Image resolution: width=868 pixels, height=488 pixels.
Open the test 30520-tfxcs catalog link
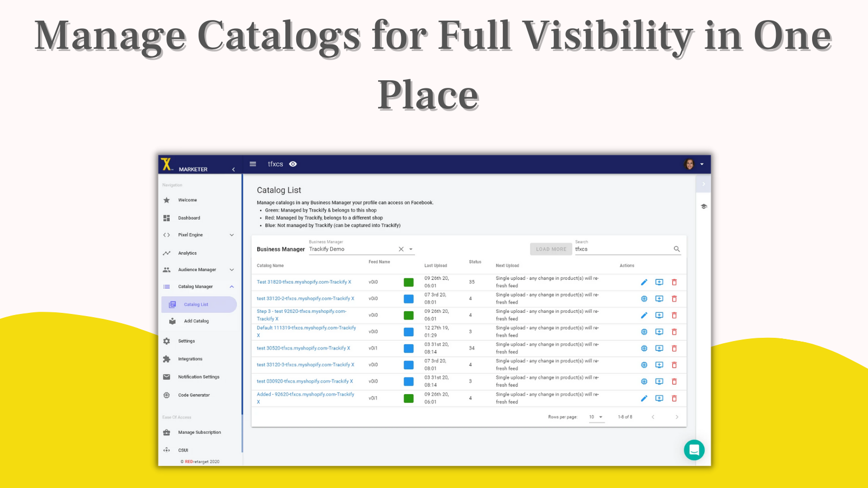click(303, 348)
